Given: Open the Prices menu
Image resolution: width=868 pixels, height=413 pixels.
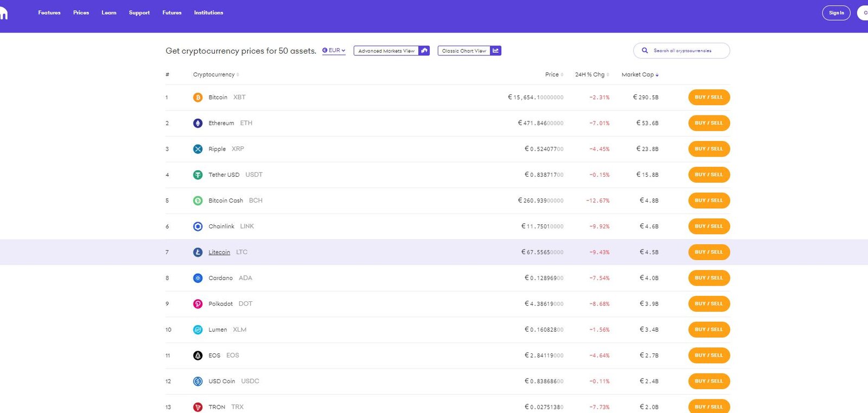Looking at the screenshot, I should tap(81, 12).
